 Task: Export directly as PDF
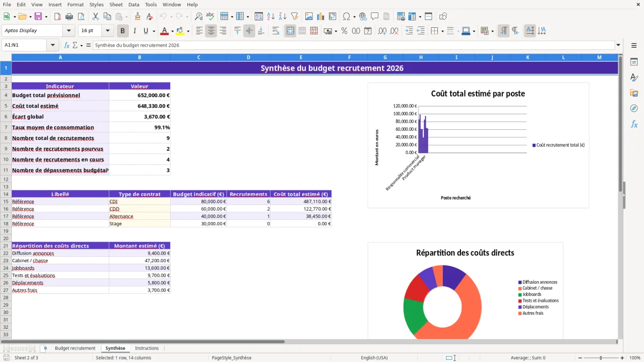57,17
